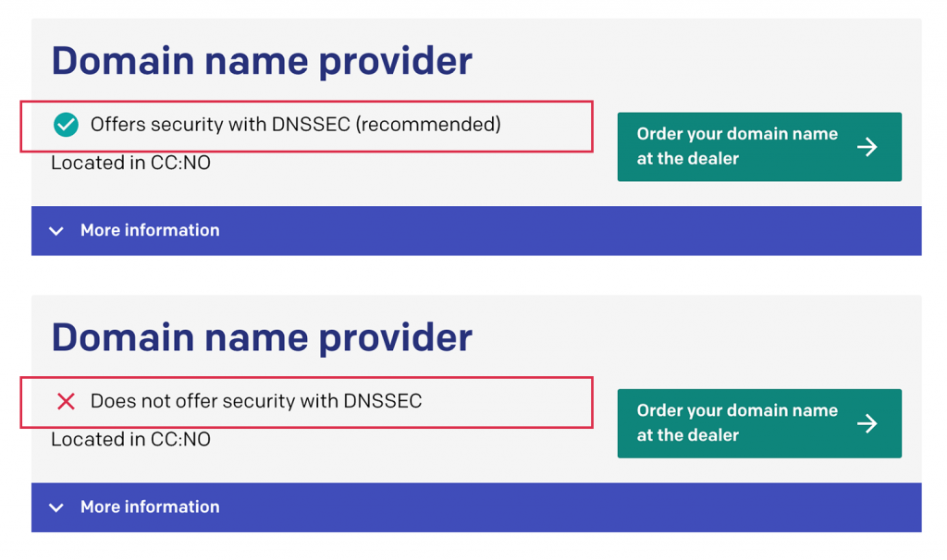Click the 'at the dealer' text on the non-DNSSEC provider's button

pos(687,435)
